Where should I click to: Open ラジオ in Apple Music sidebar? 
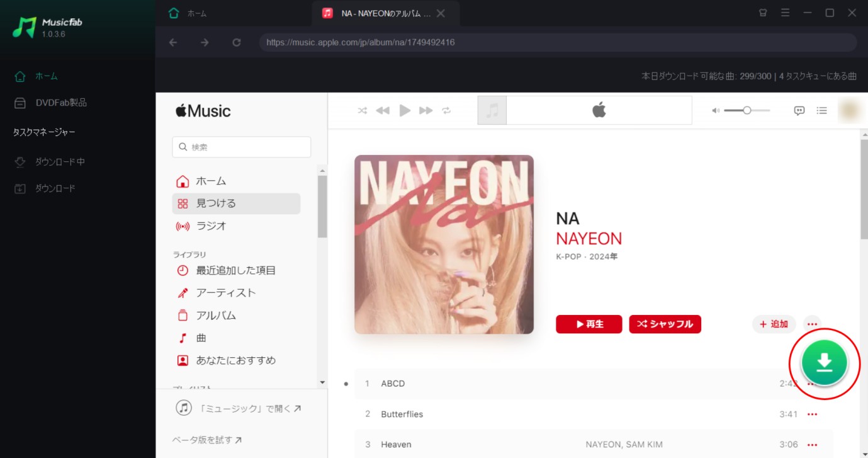(236, 226)
